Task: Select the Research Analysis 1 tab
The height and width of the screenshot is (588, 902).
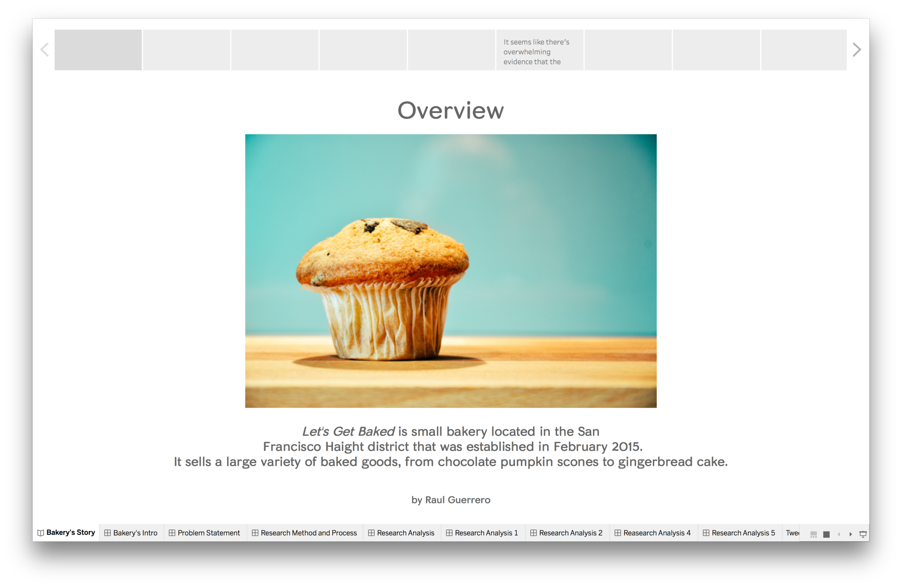Action: click(x=482, y=533)
